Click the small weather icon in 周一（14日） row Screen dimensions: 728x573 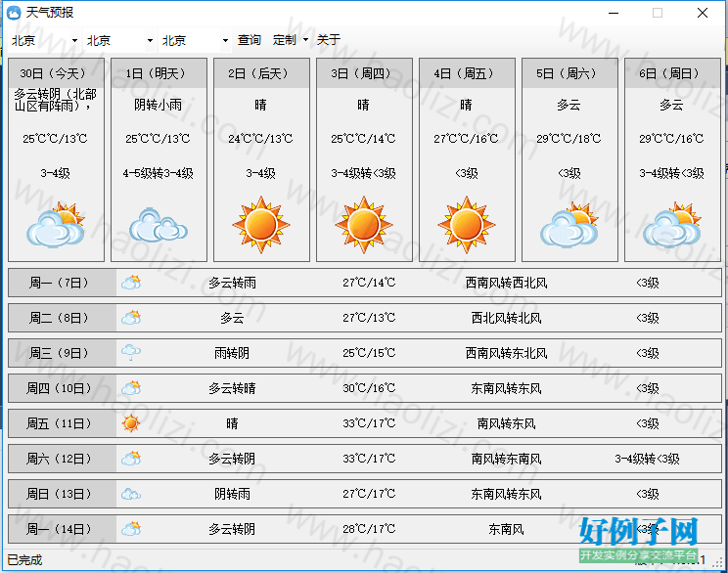[131, 529]
